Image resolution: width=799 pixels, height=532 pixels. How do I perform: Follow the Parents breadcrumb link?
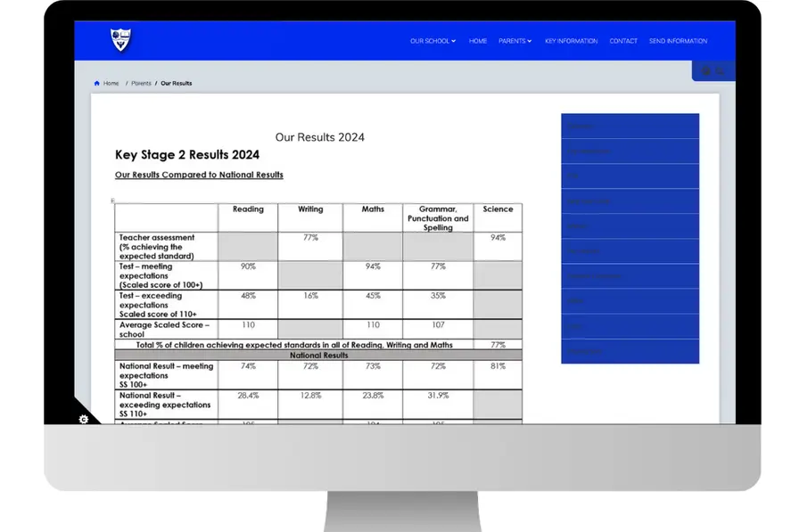point(141,83)
